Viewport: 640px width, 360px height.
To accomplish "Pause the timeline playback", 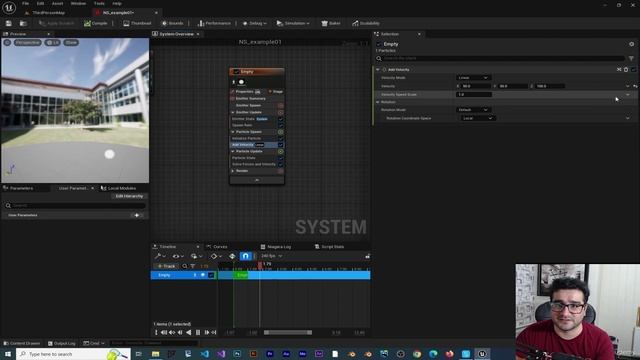I will point(198,333).
